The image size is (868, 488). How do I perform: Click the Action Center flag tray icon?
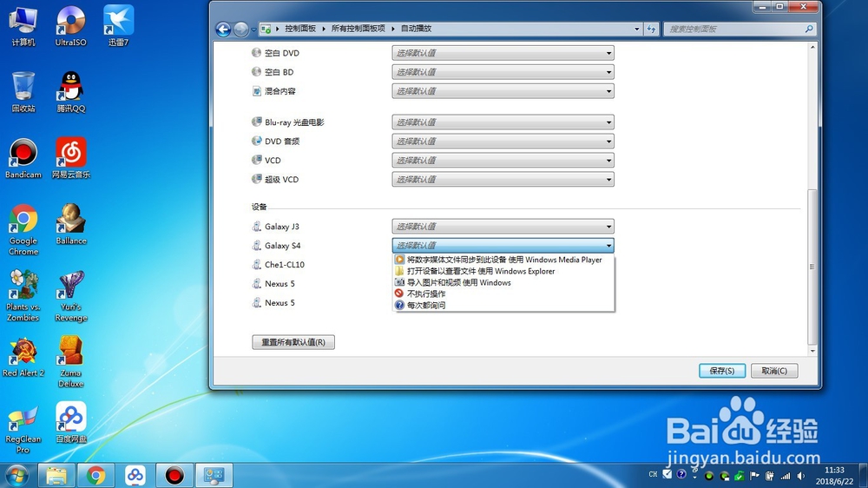(x=754, y=476)
